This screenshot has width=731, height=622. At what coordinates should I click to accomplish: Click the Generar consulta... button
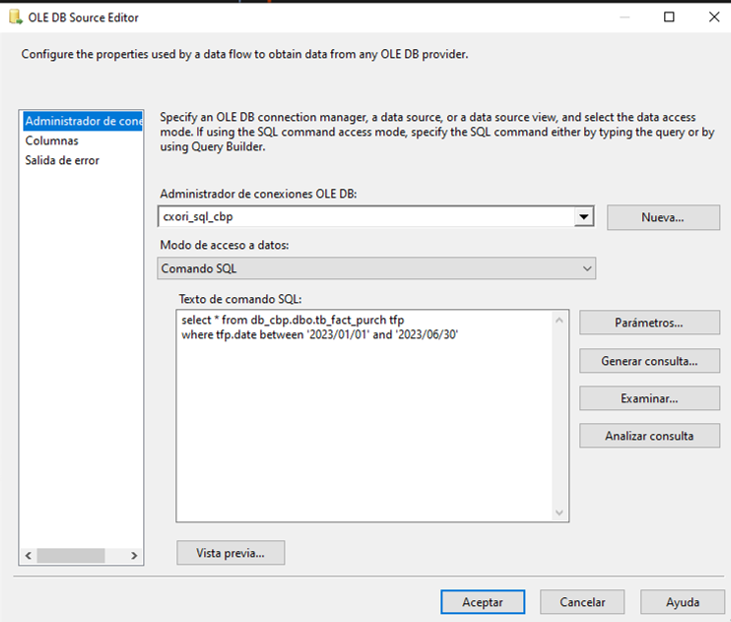(x=649, y=361)
